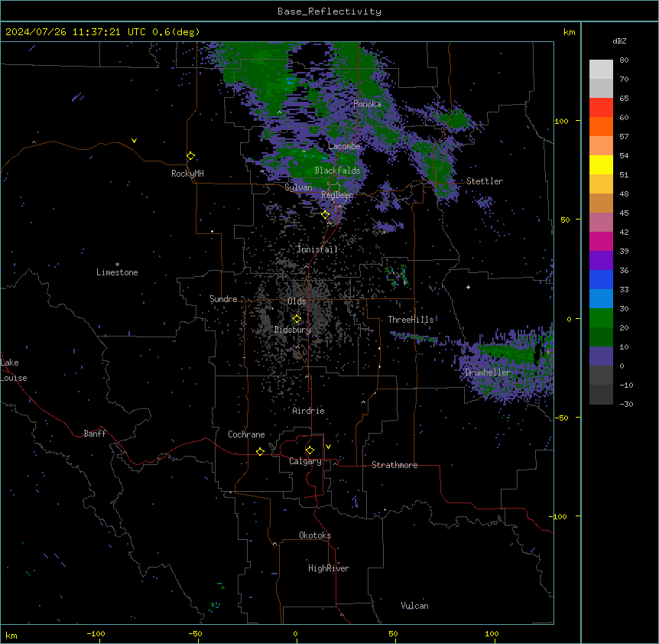Click the 2024/07/26 11:37:21 UTC timestamp

(76, 32)
